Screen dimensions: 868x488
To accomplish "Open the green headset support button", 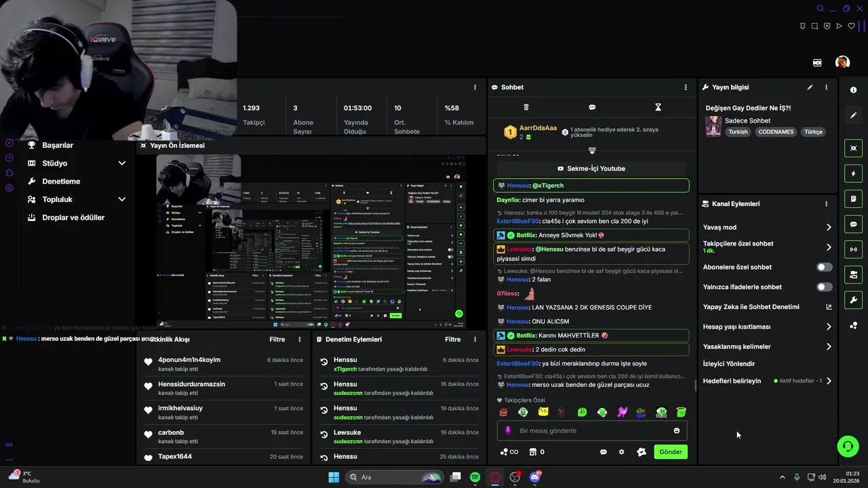I will (848, 446).
